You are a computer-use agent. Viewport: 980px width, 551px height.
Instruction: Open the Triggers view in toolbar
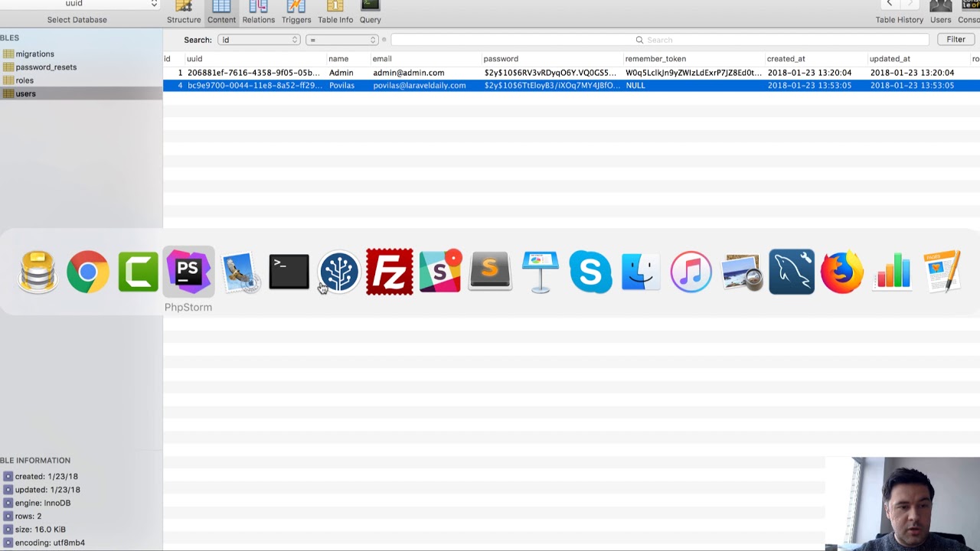(296, 12)
